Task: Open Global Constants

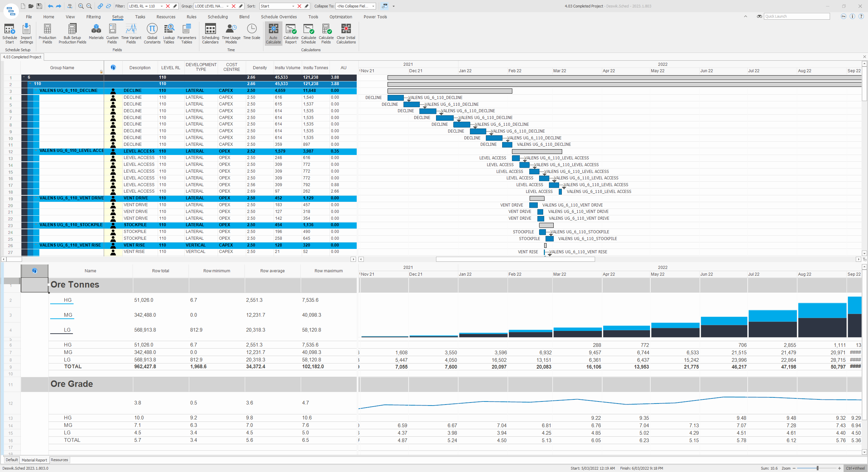Action: 152,34
